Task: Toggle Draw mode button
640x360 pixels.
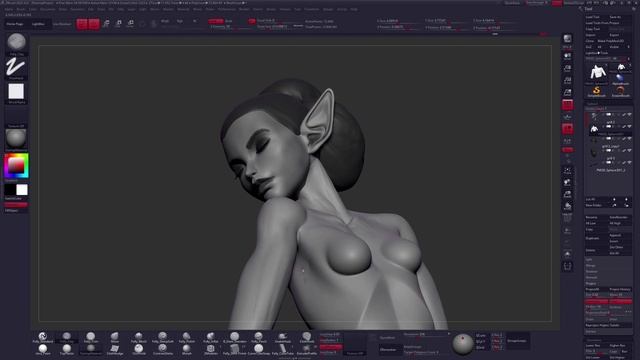Action: tap(94, 24)
